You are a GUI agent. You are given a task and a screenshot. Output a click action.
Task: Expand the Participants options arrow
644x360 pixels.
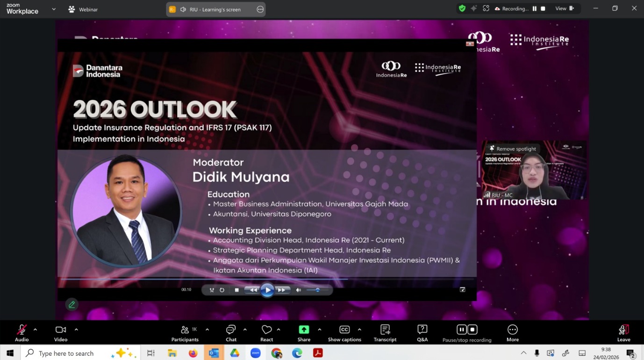pyautogui.click(x=207, y=329)
